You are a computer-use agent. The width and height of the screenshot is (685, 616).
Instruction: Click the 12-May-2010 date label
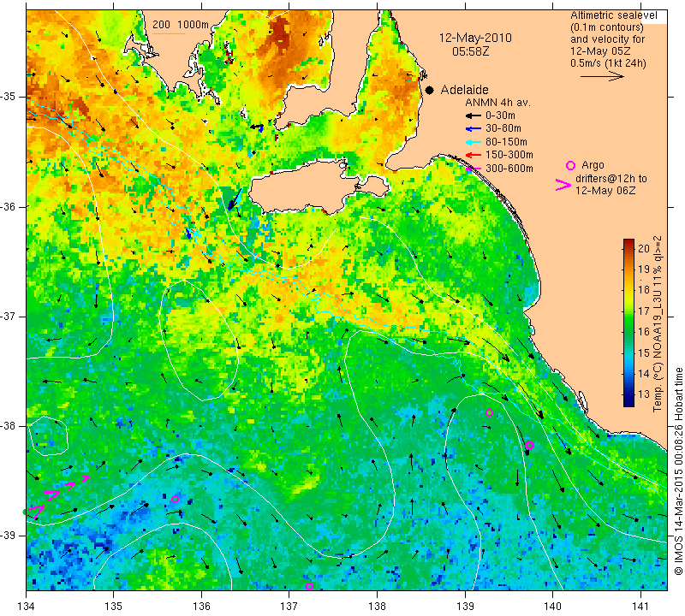(475, 38)
